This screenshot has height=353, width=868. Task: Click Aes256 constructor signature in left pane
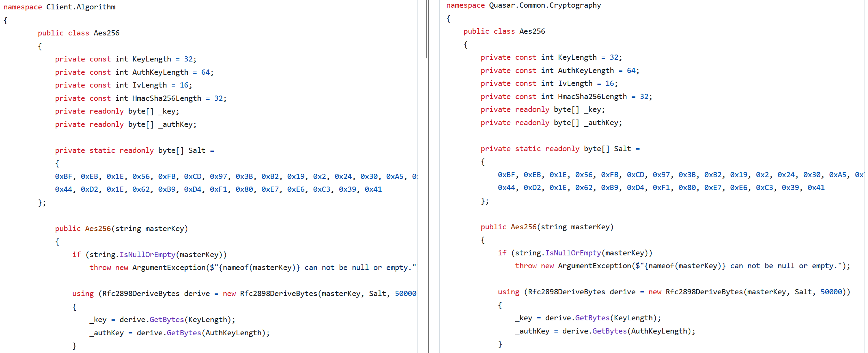click(x=121, y=229)
